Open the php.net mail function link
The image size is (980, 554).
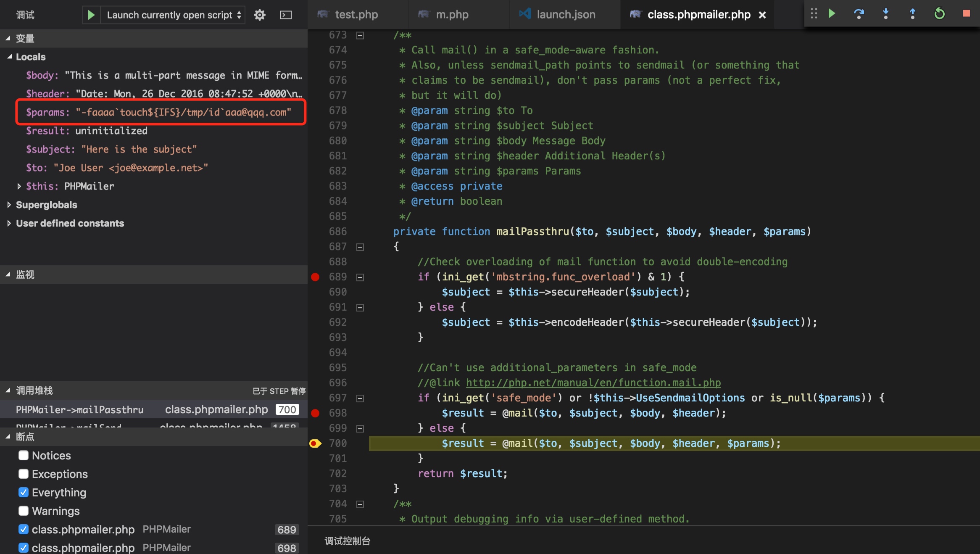(593, 383)
